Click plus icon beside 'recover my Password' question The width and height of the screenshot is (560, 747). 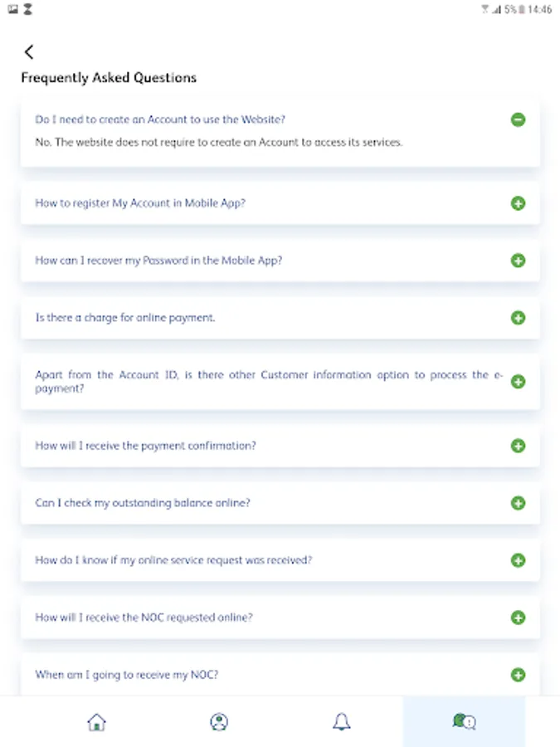pyautogui.click(x=519, y=261)
